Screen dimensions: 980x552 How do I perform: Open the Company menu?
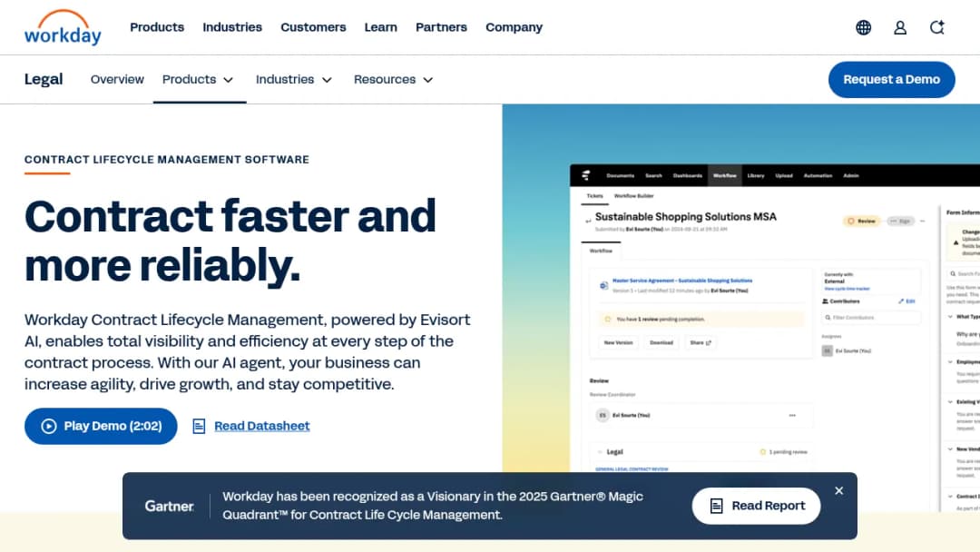514,27
